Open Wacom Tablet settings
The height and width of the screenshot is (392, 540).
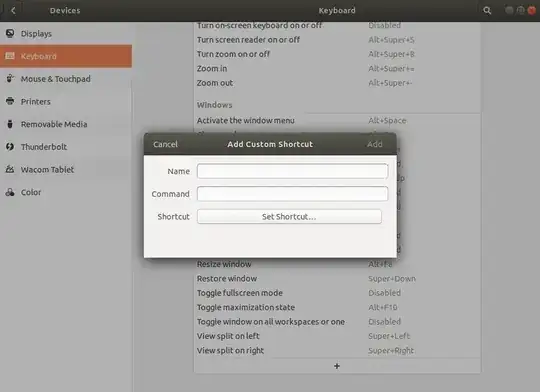tap(66, 169)
